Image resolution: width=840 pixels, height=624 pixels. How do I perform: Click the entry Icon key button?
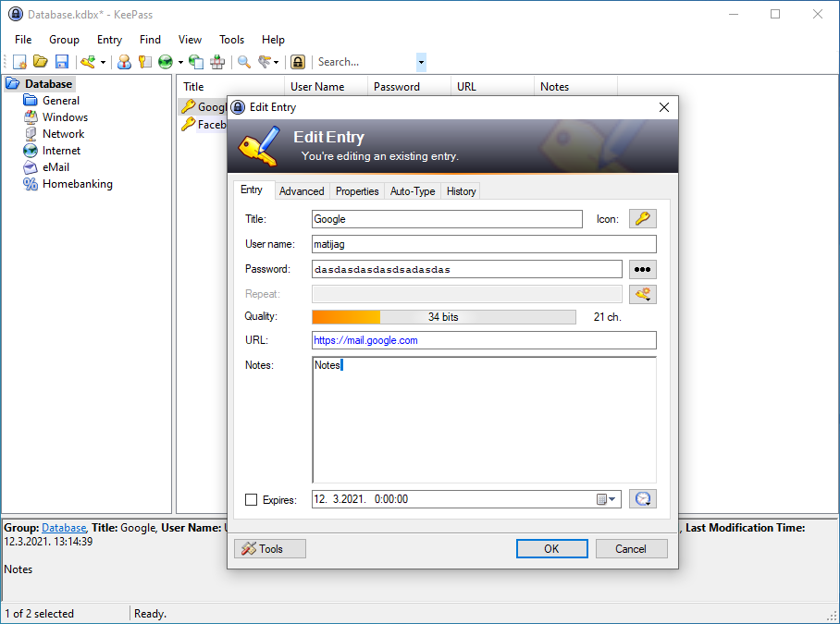(642, 218)
